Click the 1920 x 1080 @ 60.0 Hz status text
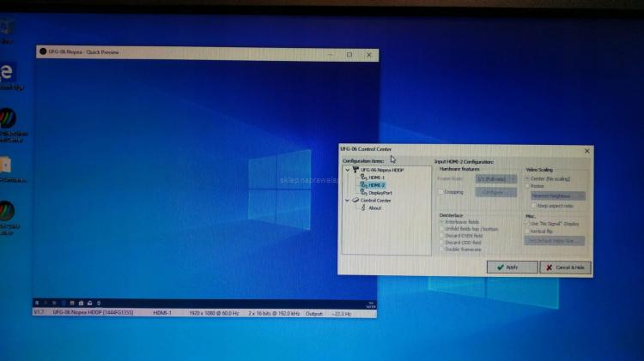 (214, 314)
